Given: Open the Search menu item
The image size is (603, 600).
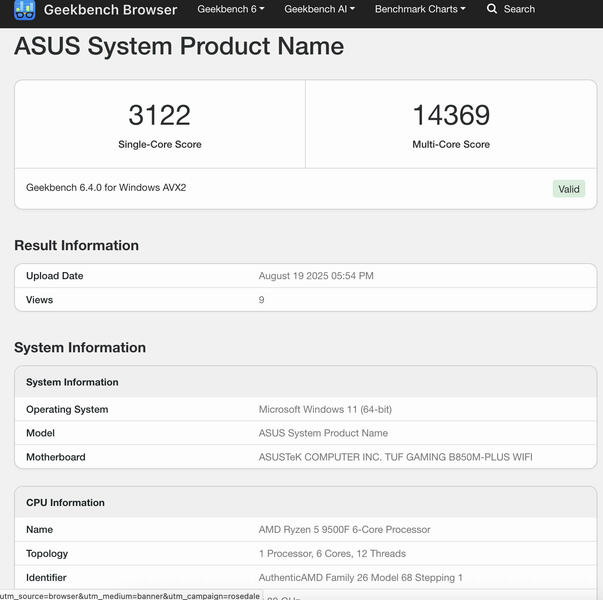Looking at the screenshot, I should [511, 9].
